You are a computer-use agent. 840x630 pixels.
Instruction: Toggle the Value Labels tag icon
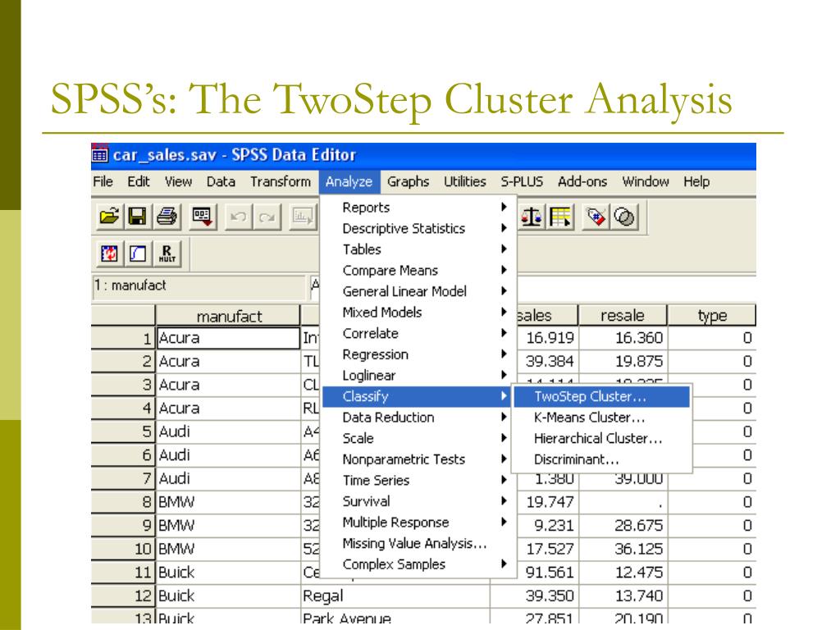point(596,217)
